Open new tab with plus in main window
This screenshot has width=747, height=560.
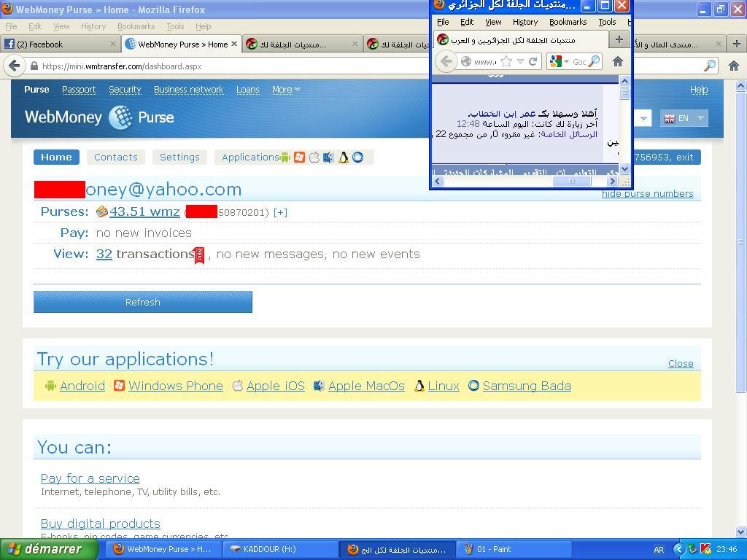737,44
